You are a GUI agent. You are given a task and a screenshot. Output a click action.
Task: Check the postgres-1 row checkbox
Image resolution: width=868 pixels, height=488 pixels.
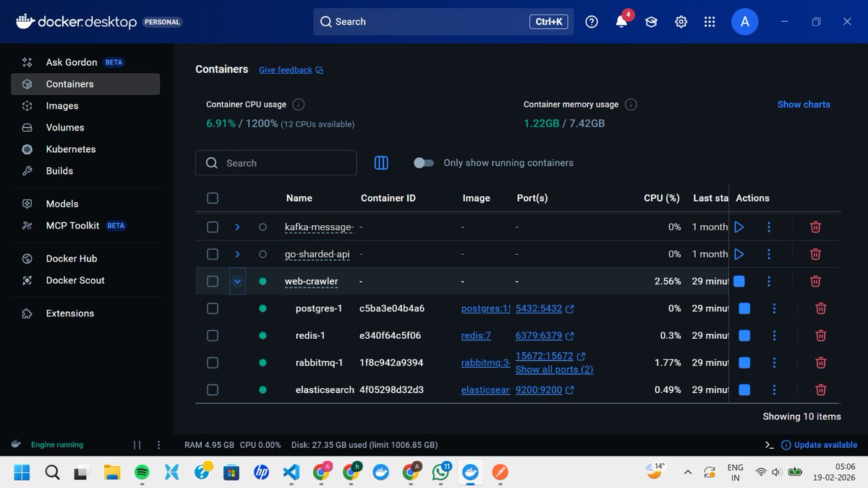[x=213, y=308]
